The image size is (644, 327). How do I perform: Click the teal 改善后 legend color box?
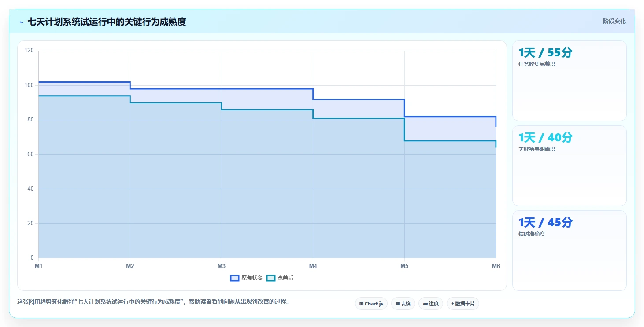271,278
